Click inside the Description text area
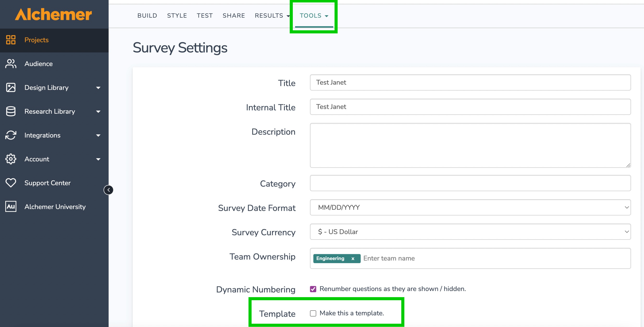This screenshot has height=327, width=644. [x=470, y=145]
